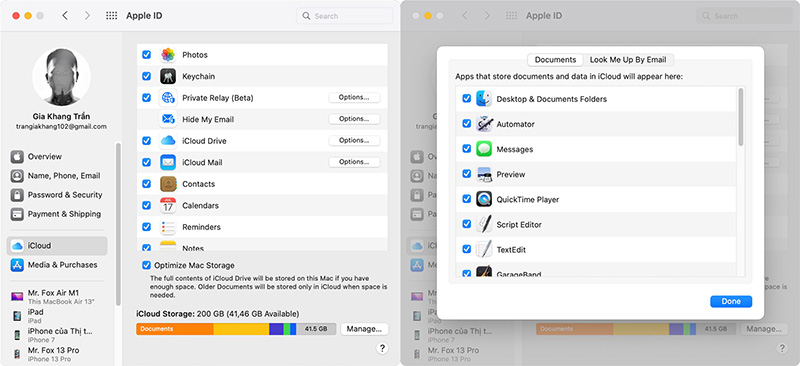The width and height of the screenshot is (800, 366).
Task: Uncheck the Photos checkbox
Action: [146, 55]
